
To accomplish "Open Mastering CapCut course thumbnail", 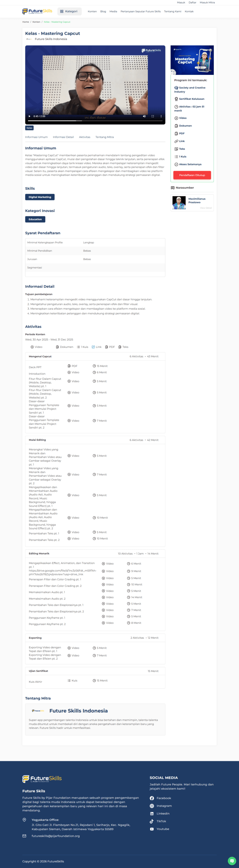I will 192,60.
